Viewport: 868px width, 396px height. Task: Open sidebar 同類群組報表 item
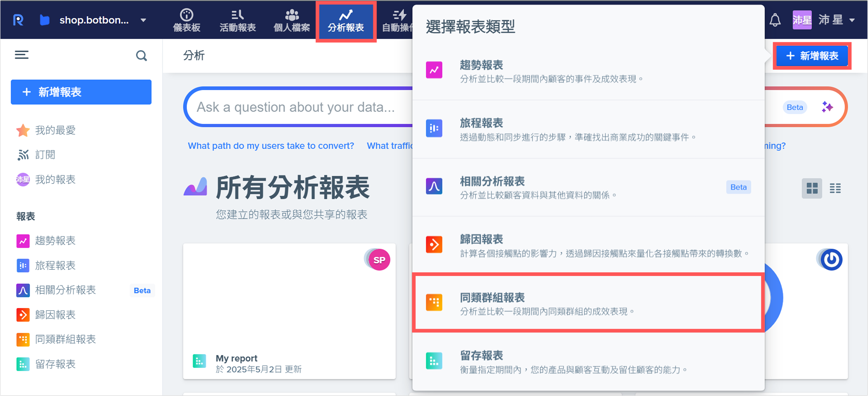coord(56,339)
